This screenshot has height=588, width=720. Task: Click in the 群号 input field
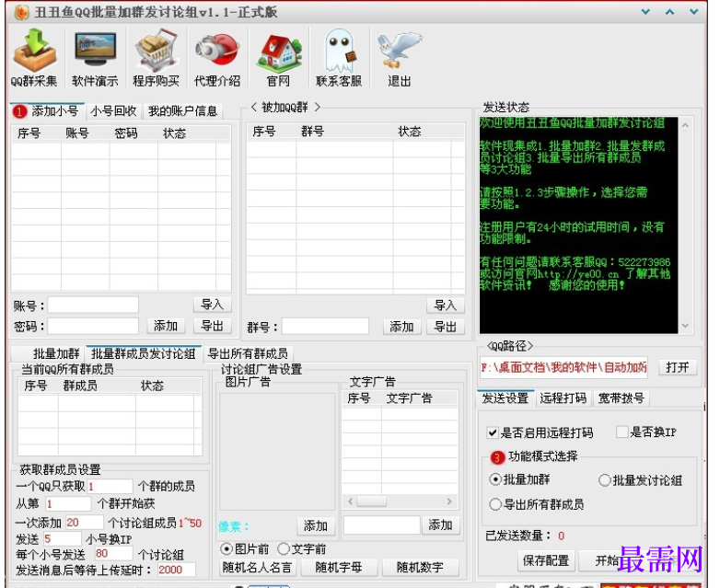coord(325,327)
